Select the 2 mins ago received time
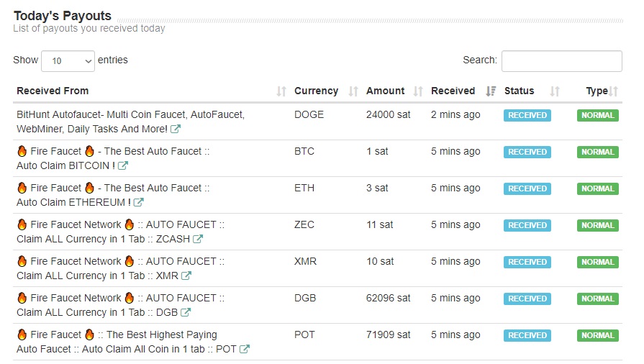Screen dimensions: 644x364 455,114
